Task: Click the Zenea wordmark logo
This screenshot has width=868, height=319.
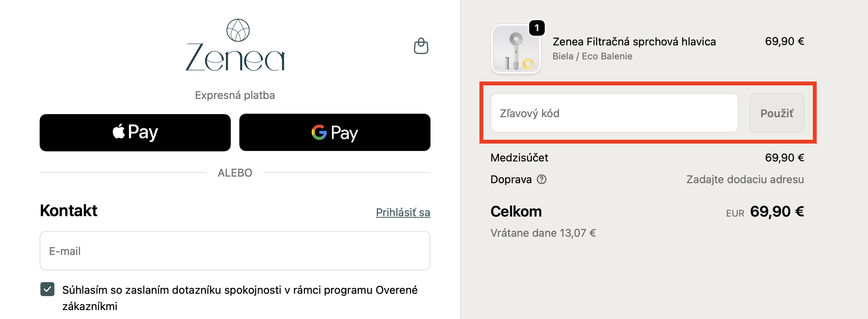Action: point(235,57)
